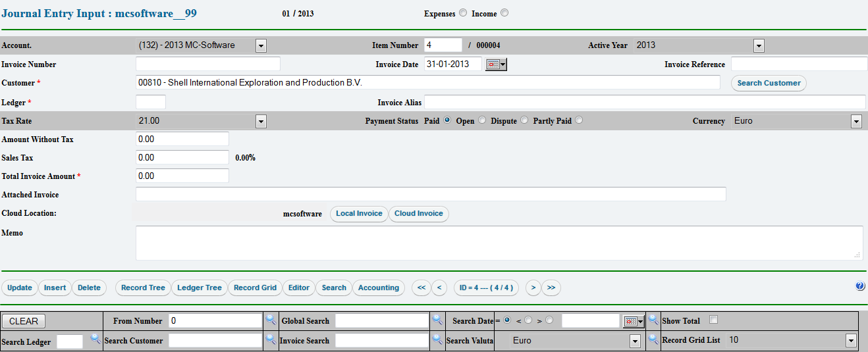Click the Local Invoice button
Image resolution: width=868 pixels, height=352 pixels.
point(359,213)
